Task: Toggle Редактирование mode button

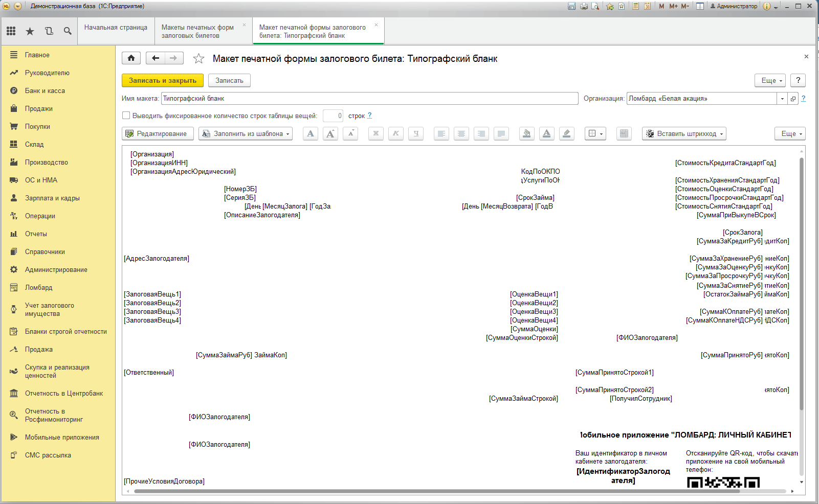Action: (158, 133)
